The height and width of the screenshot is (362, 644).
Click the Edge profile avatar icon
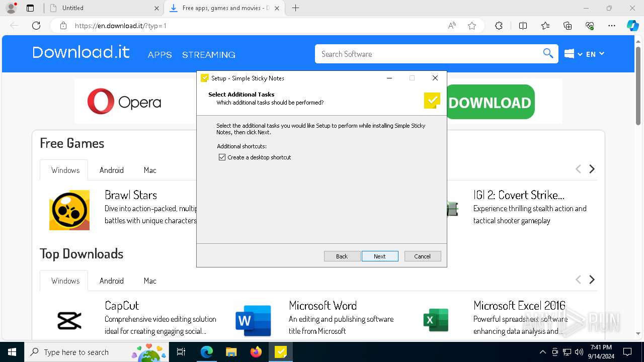point(11,8)
